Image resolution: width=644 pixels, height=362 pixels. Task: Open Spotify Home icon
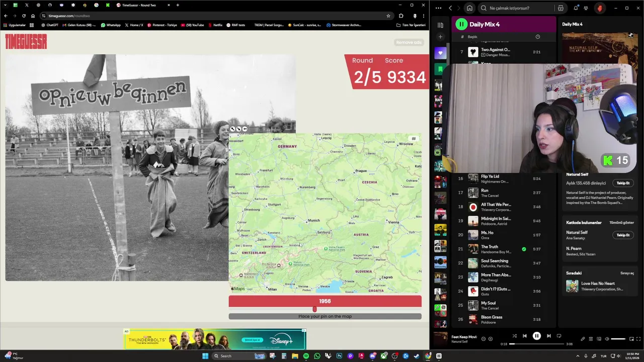tap(469, 8)
